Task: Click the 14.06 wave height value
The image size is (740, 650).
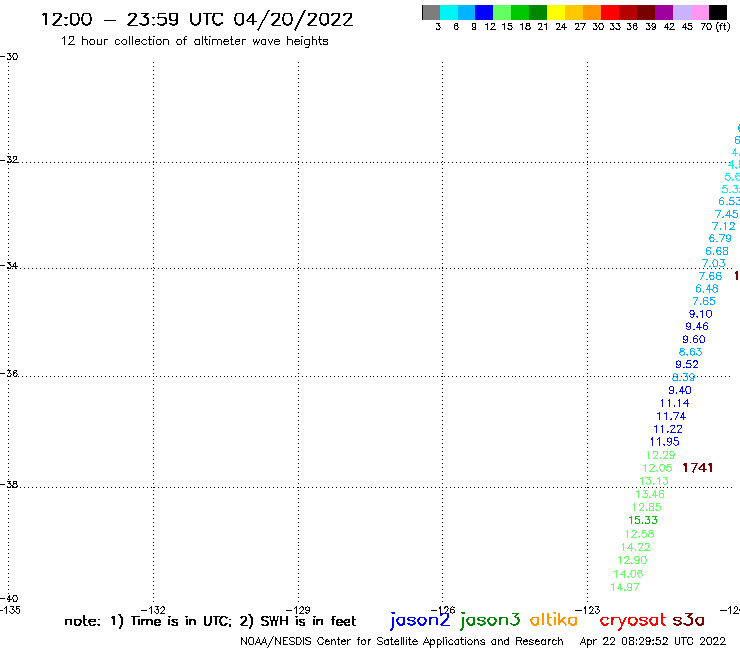Action: click(x=628, y=574)
